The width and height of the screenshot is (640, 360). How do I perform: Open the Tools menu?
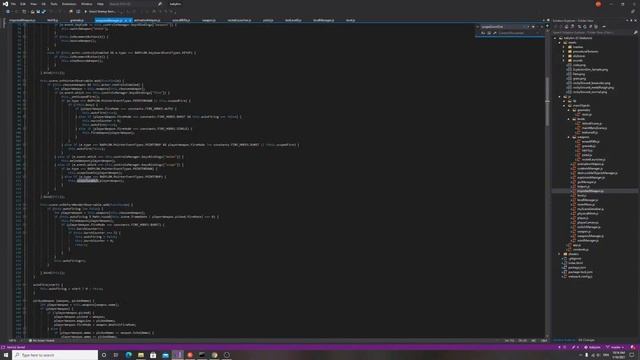click(54, 4)
